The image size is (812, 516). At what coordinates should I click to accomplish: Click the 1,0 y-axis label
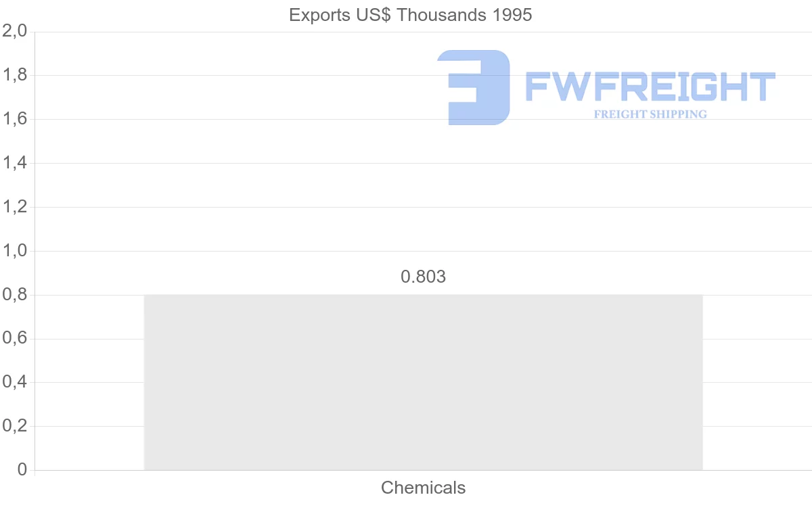[x=15, y=251]
